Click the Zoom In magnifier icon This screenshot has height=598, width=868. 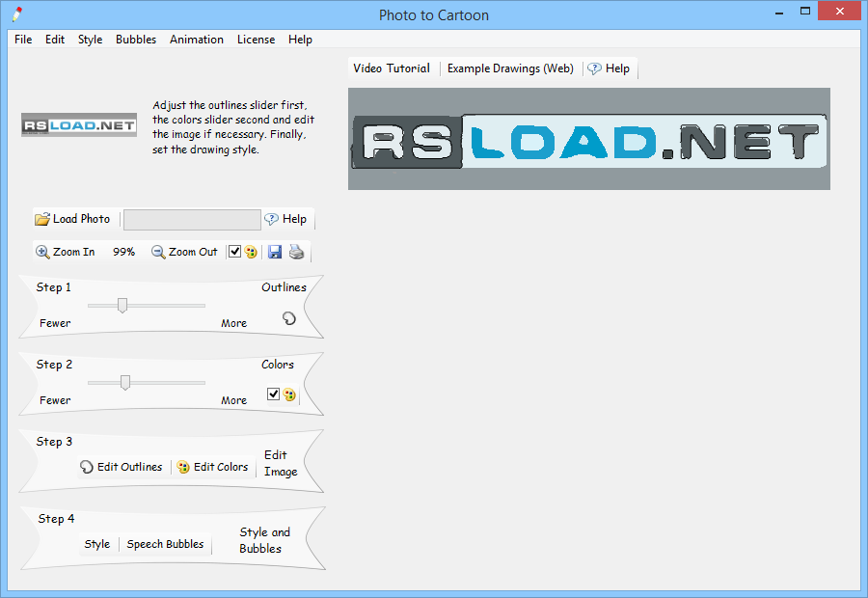(x=42, y=252)
